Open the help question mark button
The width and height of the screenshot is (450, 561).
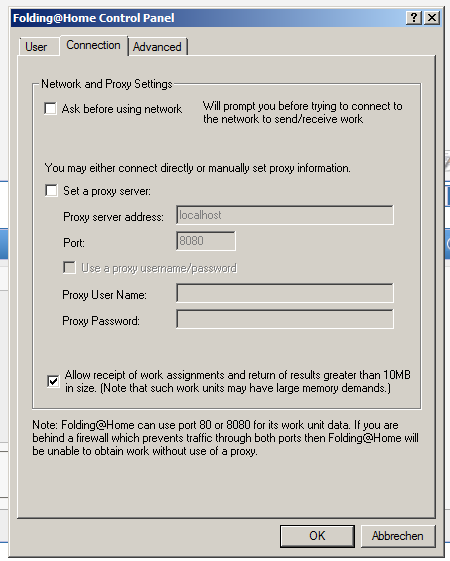[x=414, y=18]
